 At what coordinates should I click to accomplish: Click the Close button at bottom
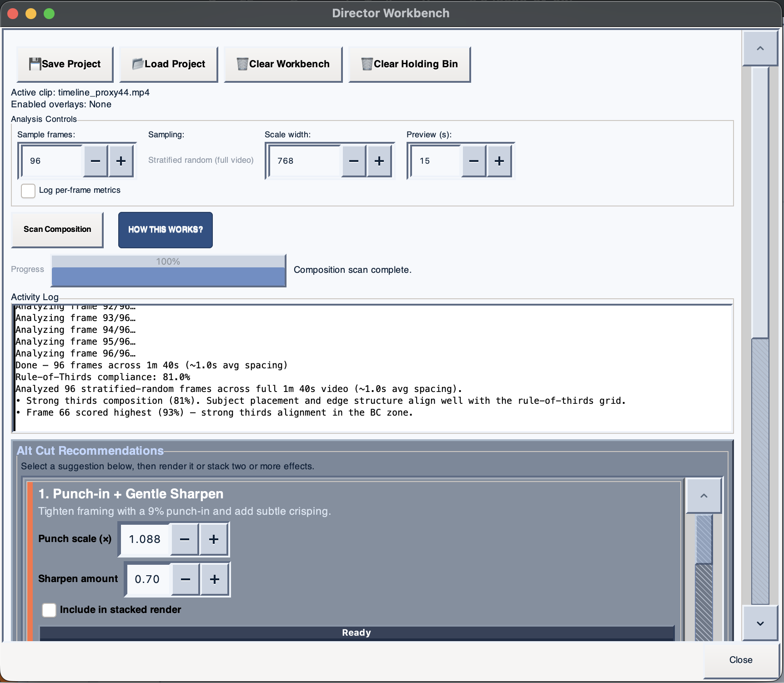tap(741, 660)
